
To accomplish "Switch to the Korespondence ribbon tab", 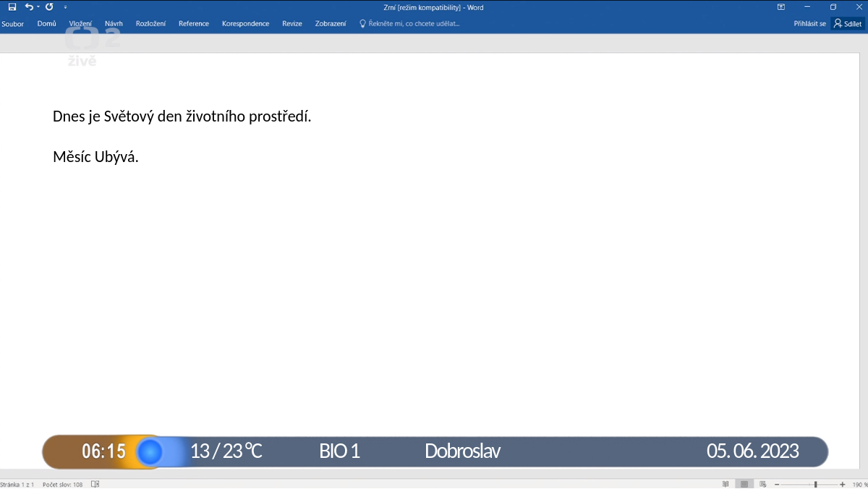I will pyautogui.click(x=245, y=24).
